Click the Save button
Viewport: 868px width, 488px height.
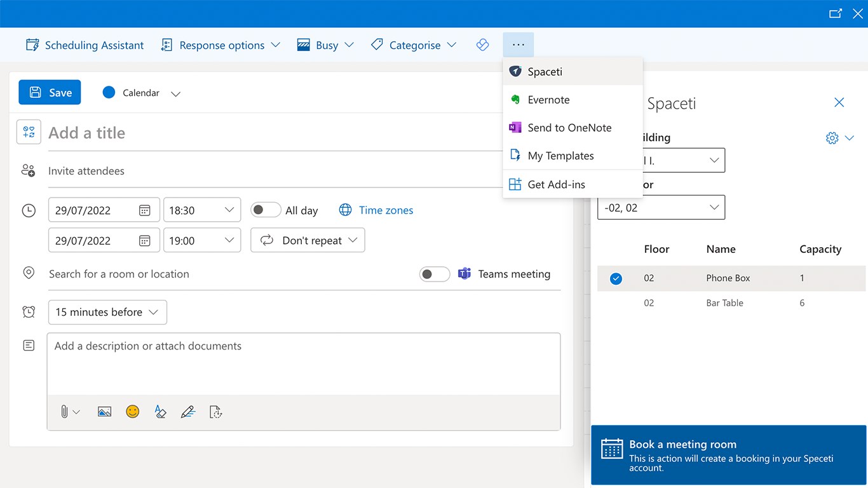(x=50, y=93)
